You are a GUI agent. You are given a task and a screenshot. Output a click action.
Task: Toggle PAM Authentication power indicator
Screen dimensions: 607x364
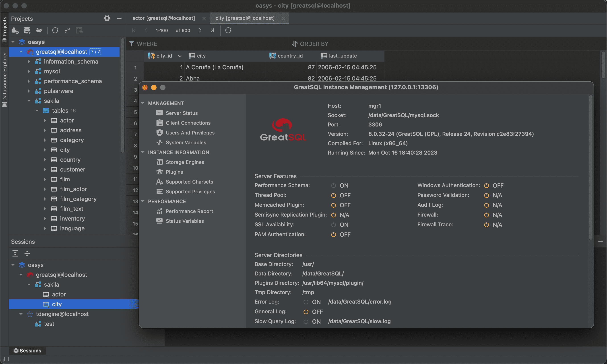334,235
